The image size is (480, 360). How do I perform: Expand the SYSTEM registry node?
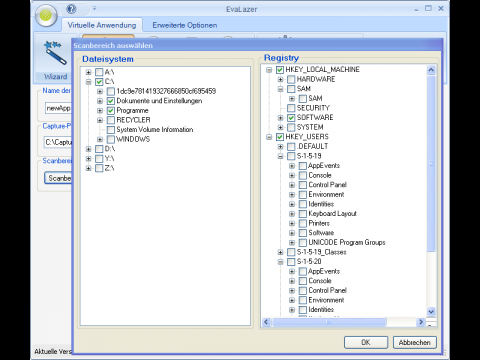(281, 127)
